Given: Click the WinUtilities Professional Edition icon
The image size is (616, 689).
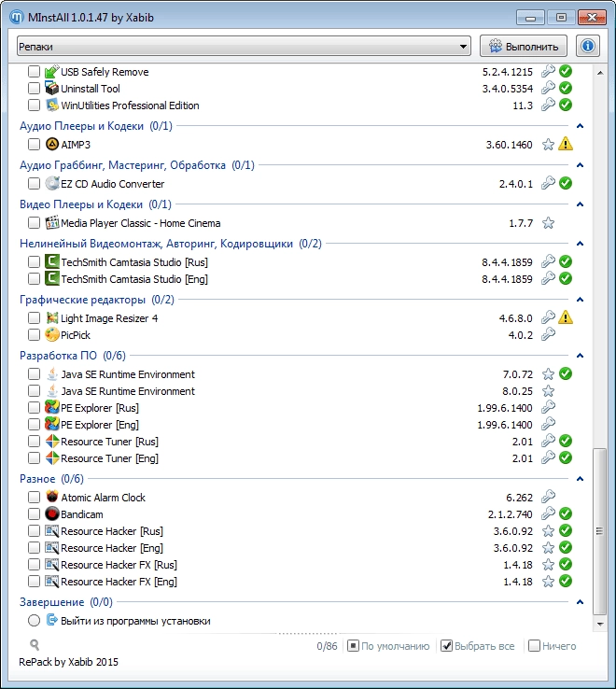Looking at the screenshot, I should (52, 105).
